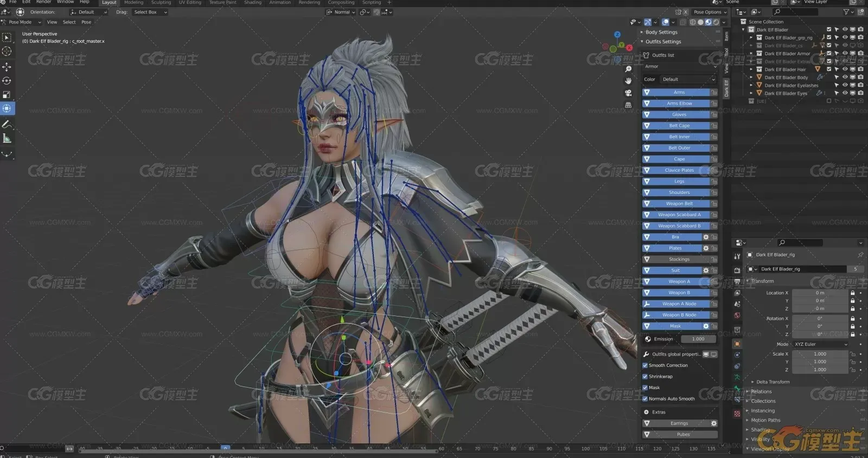The height and width of the screenshot is (458, 868).
Task: Pick the Annotate pencil tool
Action: pos(7,125)
